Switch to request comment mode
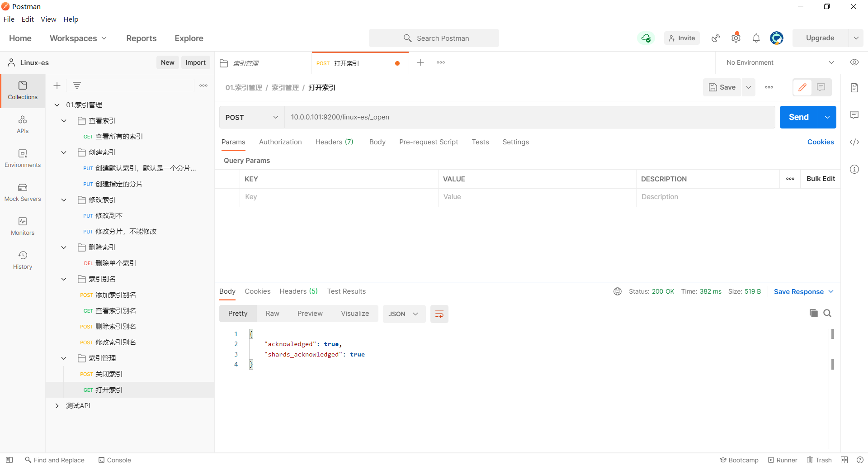 (x=821, y=87)
